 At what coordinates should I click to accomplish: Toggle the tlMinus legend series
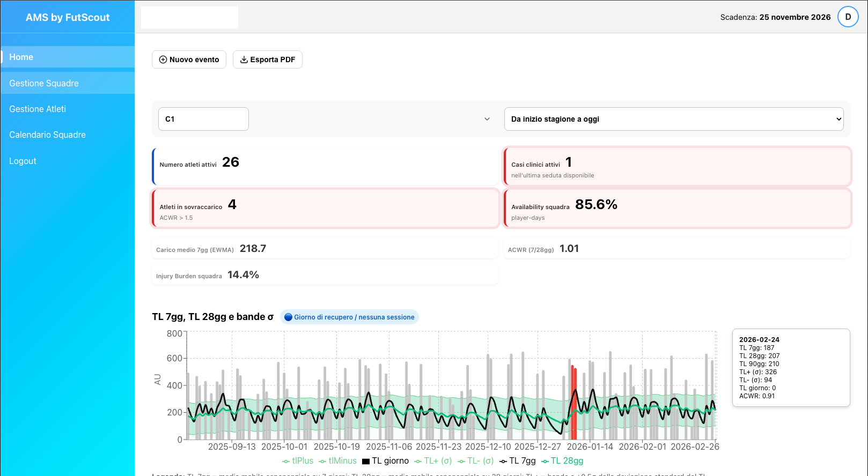[x=337, y=461]
